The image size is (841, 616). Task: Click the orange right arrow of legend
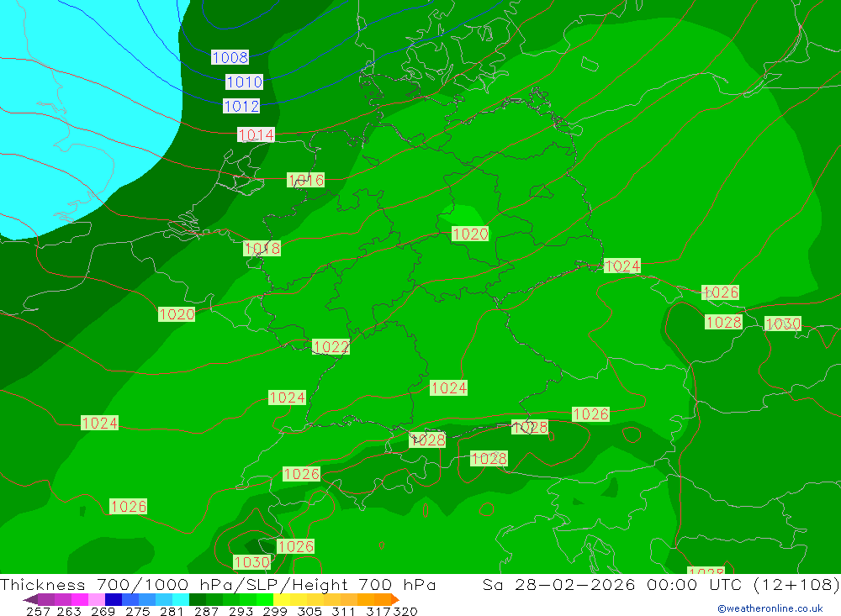pyautogui.click(x=395, y=599)
